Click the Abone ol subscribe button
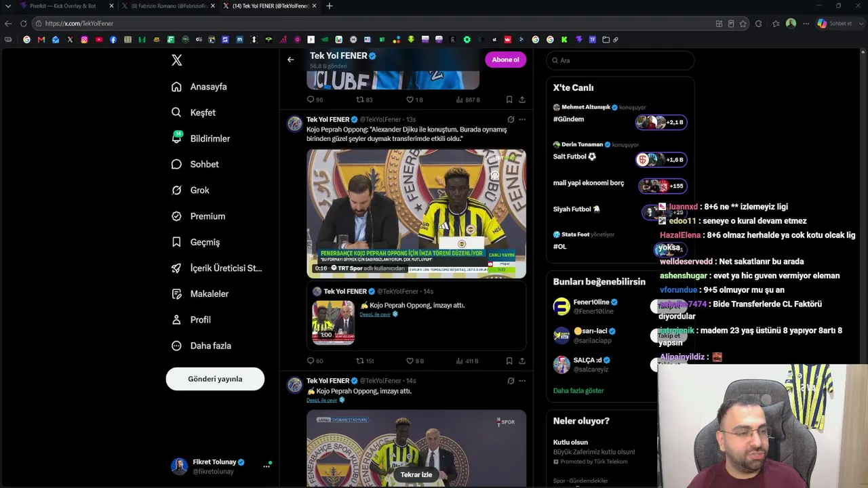This screenshot has height=488, width=868. (505, 60)
